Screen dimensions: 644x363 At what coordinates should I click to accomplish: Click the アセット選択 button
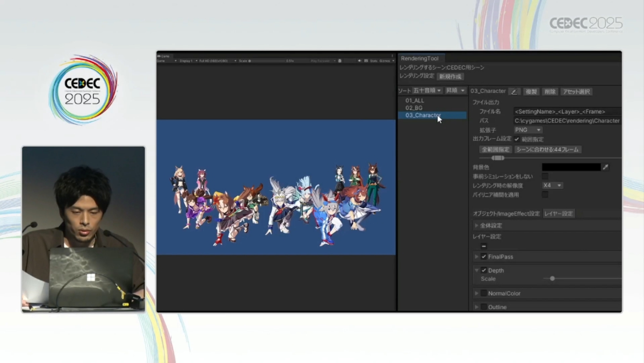(577, 91)
